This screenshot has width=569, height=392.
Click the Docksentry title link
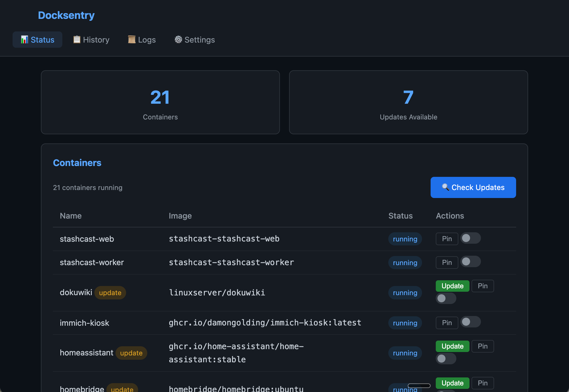[66, 15]
